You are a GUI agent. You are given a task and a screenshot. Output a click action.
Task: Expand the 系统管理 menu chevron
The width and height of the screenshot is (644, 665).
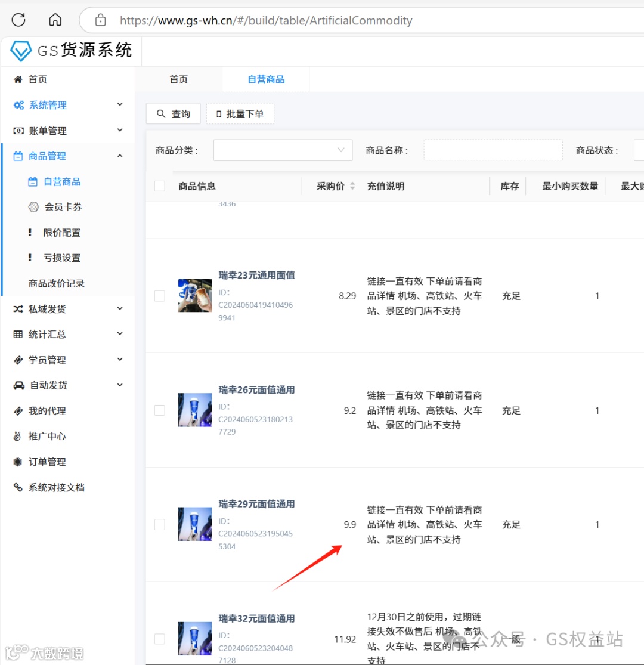[x=120, y=104]
